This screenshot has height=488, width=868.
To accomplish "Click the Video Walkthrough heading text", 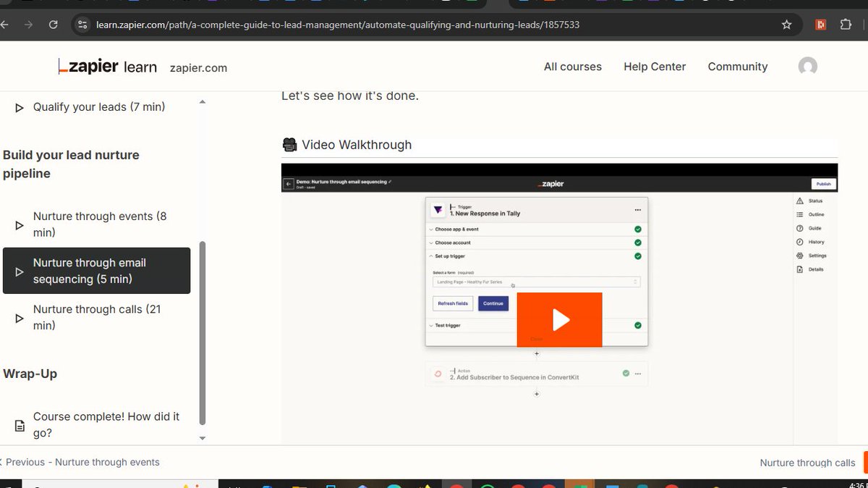I will click(357, 145).
